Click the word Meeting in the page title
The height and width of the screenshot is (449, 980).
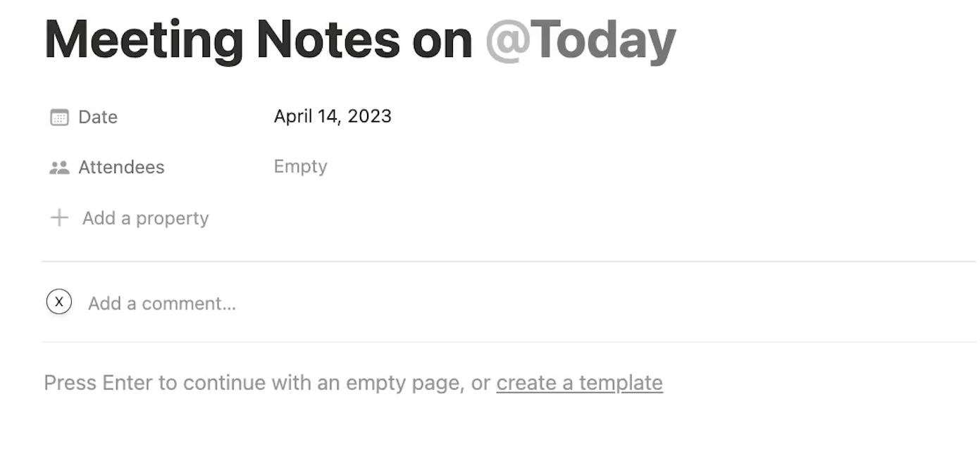coord(144,41)
